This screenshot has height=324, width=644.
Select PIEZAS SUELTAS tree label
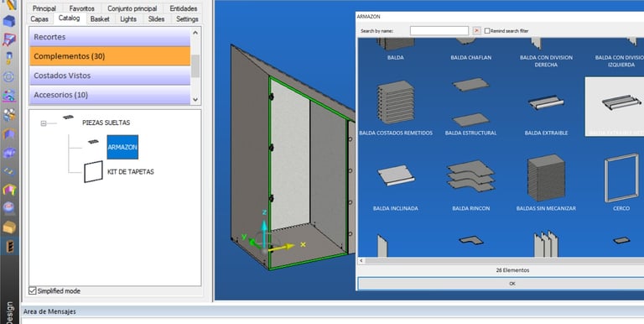pos(106,123)
